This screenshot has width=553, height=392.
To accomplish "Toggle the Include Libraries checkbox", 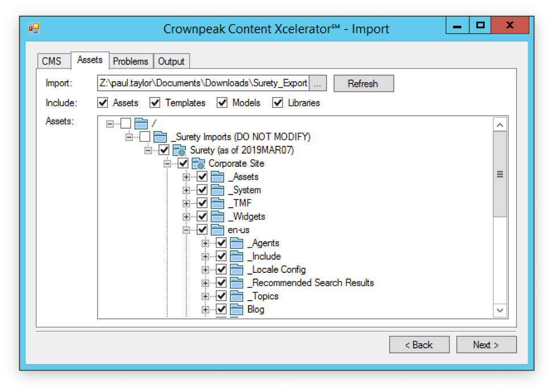I will coord(278,103).
